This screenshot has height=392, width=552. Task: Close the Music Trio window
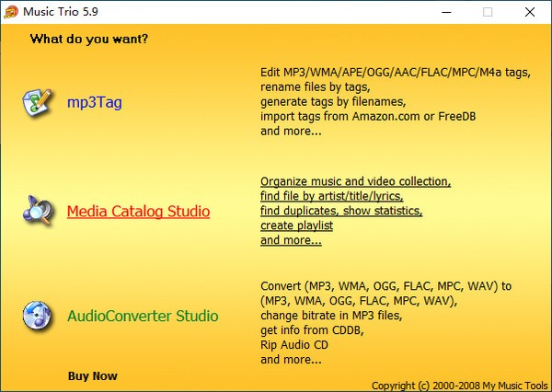click(530, 12)
